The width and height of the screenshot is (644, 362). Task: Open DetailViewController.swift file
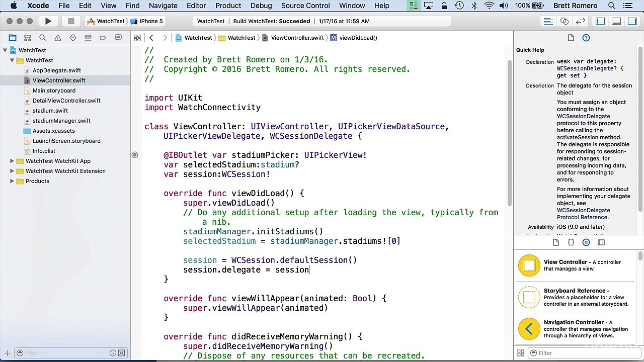click(66, 101)
